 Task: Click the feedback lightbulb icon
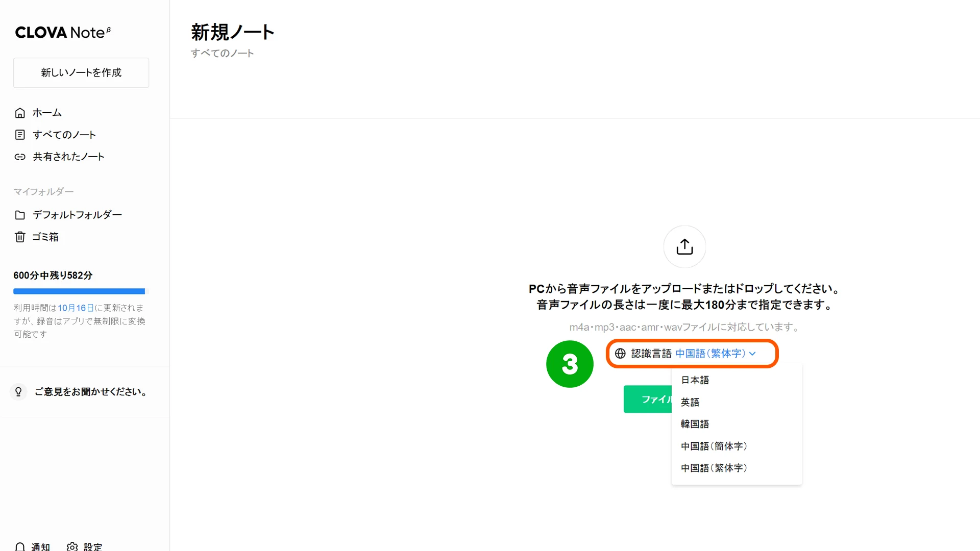tap(18, 392)
